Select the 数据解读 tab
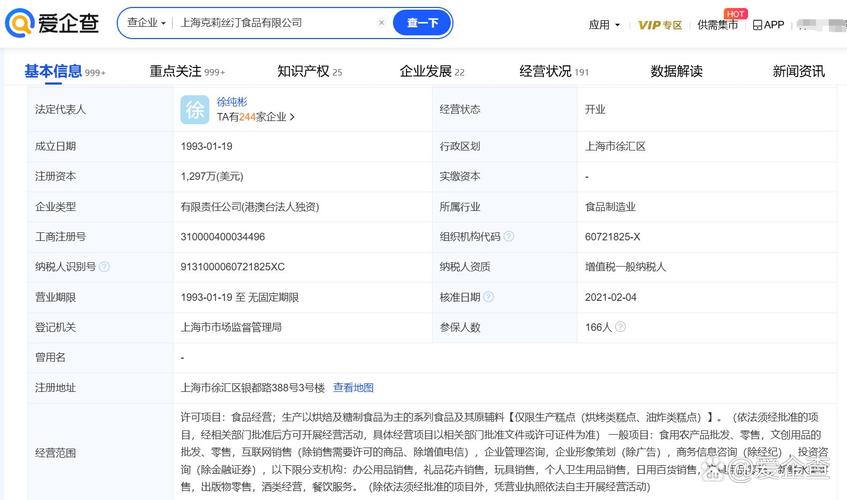This screenshot has width=847, height=500. click(x=676, y=71)
